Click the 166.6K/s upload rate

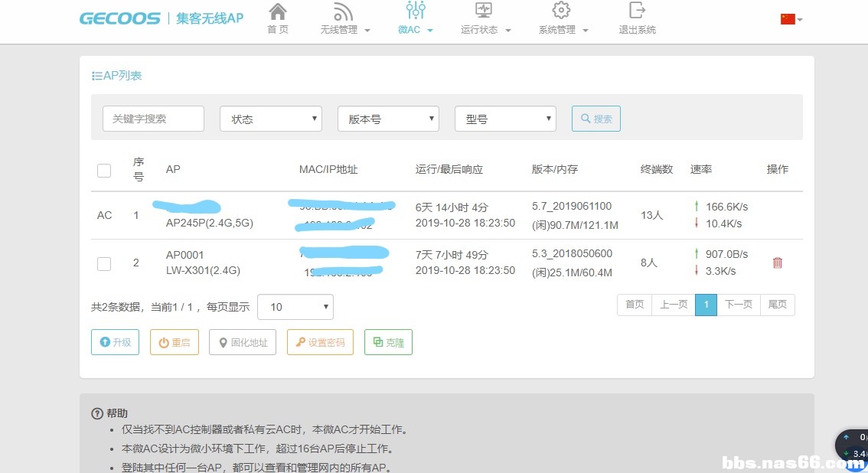[726, 207]
